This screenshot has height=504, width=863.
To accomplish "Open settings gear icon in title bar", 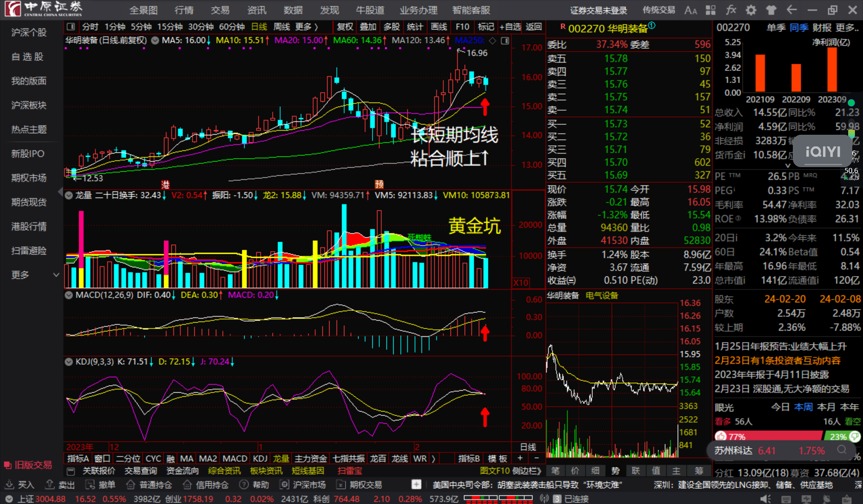I will click(x=751, y=10).
